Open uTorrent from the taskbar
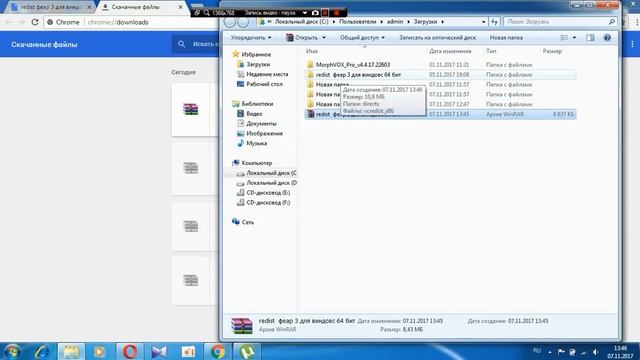Screen dimensions: 640x360 pos(247,351)
